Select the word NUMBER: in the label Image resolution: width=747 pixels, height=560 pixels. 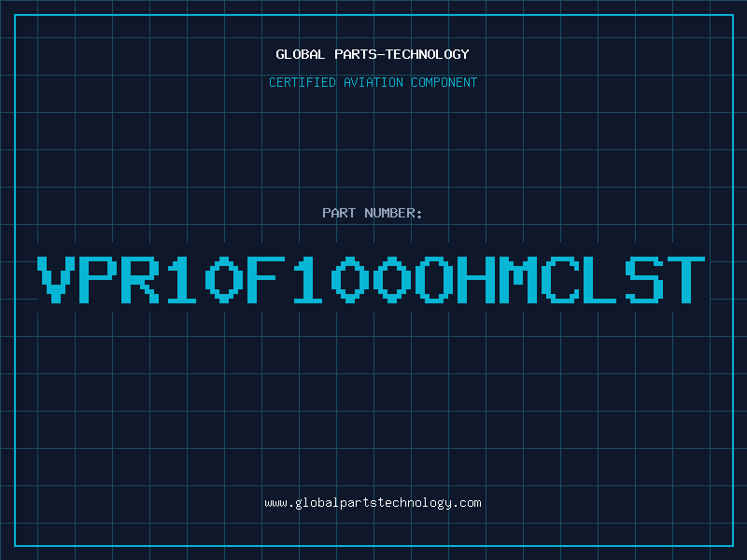pyautogui.click(x=394, y=213)
